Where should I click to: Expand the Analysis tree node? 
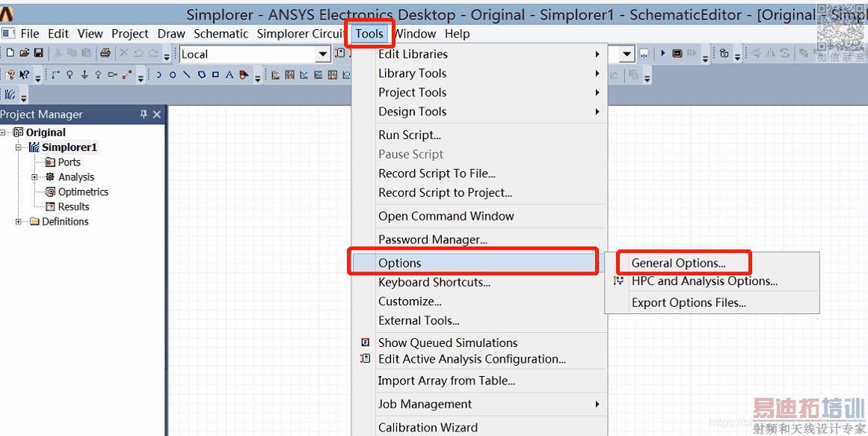pyautogui.click(x=34, y=177)
